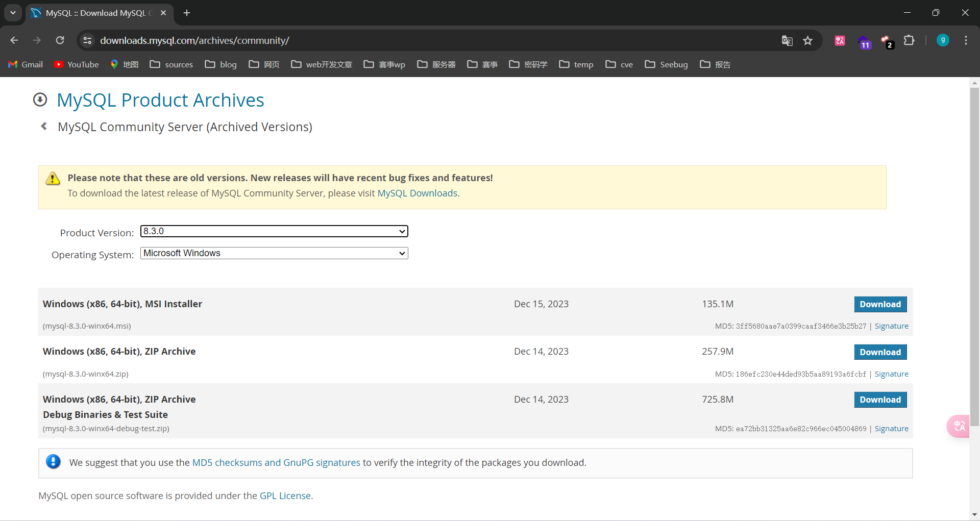
Task: Download the MSI Installer package
Action: (880, 304)
